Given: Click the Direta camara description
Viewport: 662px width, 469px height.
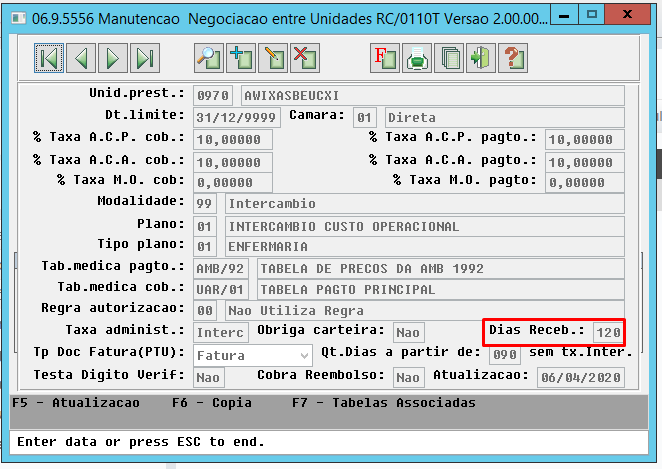Looking at the screenshot, I should tap(412, 118).
